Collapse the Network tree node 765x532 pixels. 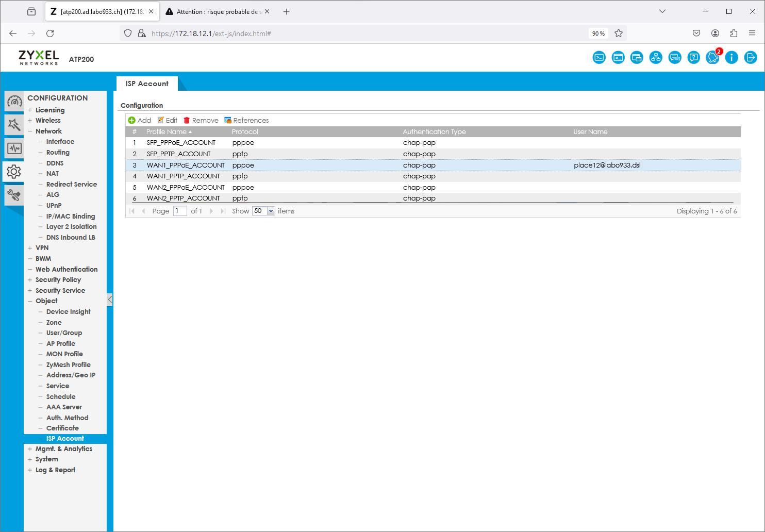pyautogui.click(x=30, y=131)
